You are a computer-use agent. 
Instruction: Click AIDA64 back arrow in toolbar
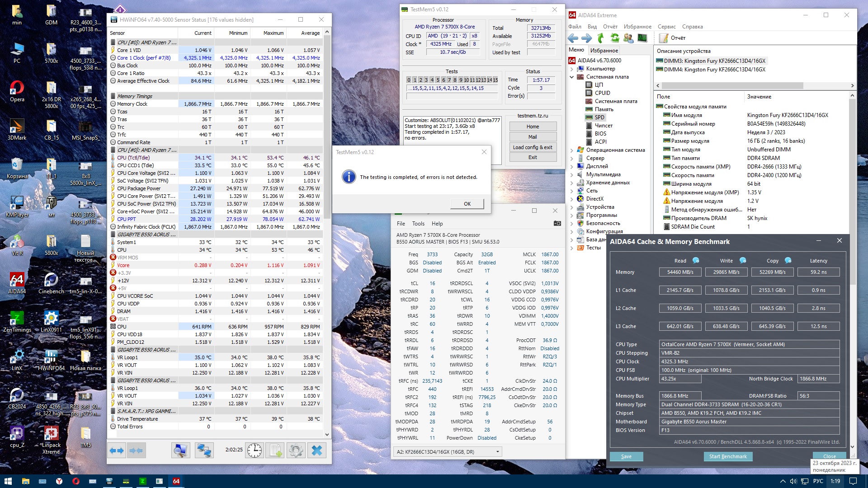click(573, 38)
